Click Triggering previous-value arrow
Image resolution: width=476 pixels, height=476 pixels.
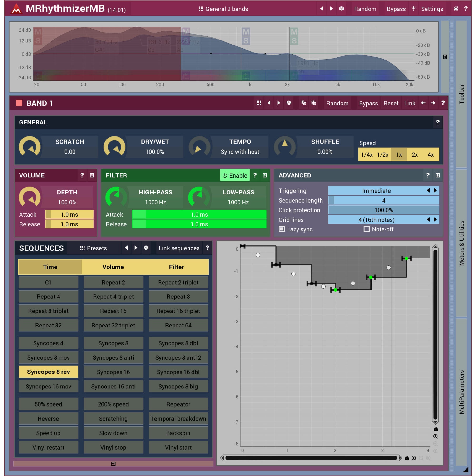428,190
